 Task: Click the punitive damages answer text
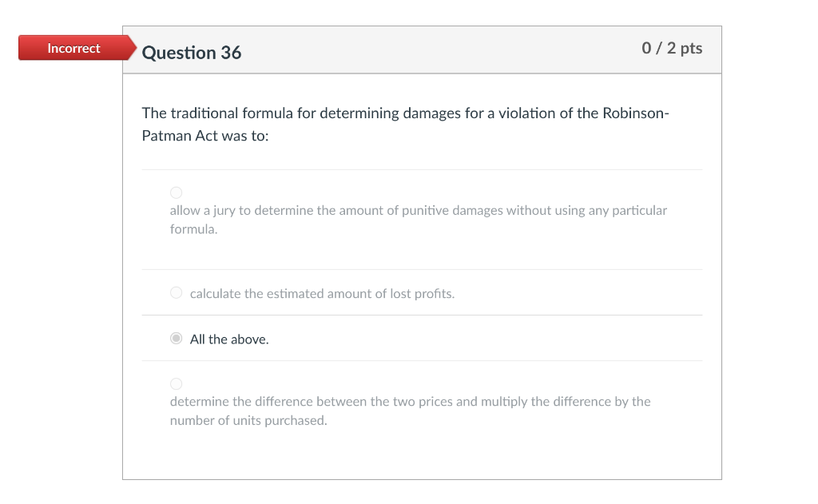click(417, 219)
